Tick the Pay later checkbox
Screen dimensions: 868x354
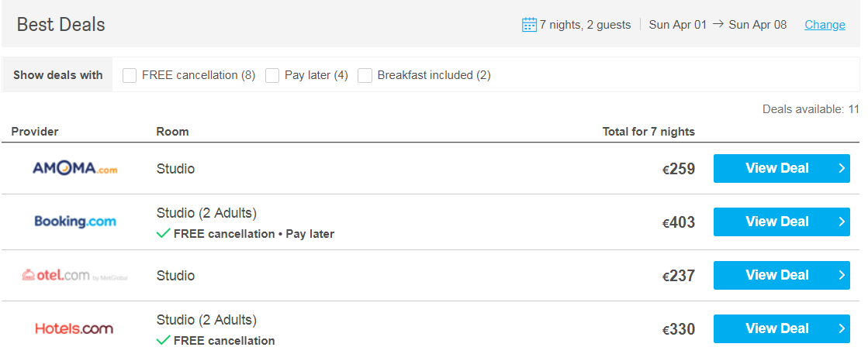click(272, 75)
